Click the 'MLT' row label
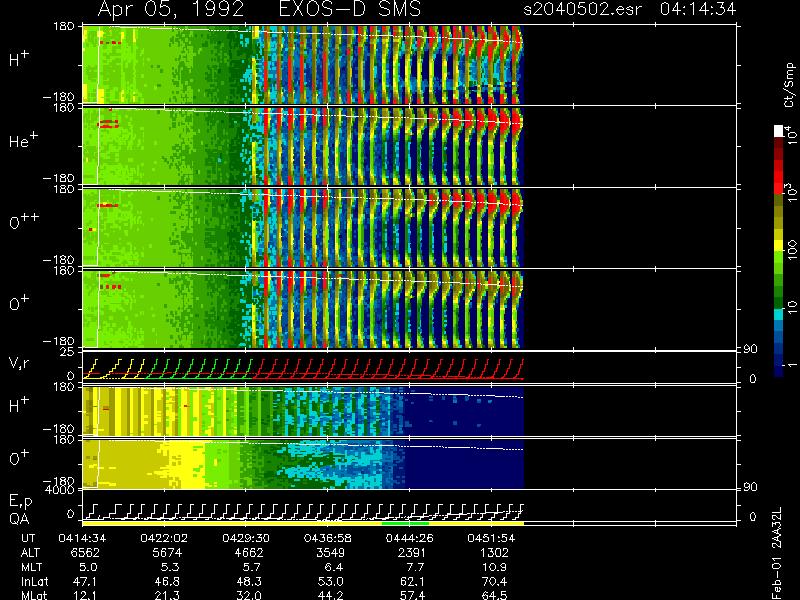 31,567
